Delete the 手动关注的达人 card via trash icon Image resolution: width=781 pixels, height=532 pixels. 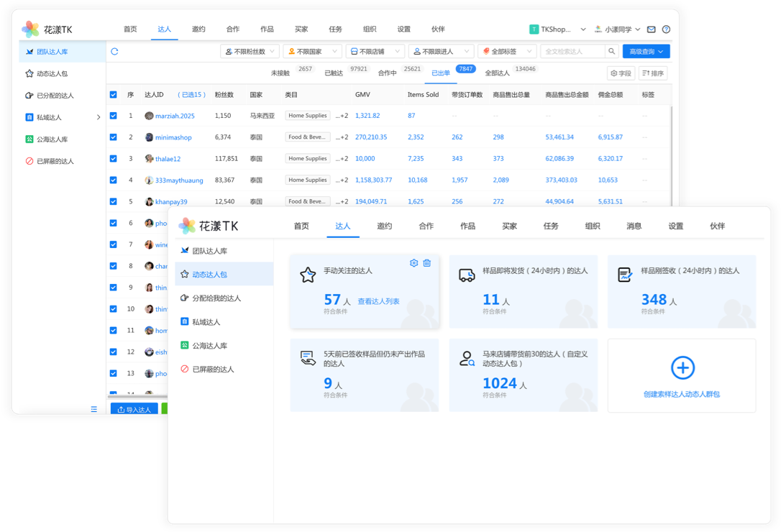click(x=427, y=263)
